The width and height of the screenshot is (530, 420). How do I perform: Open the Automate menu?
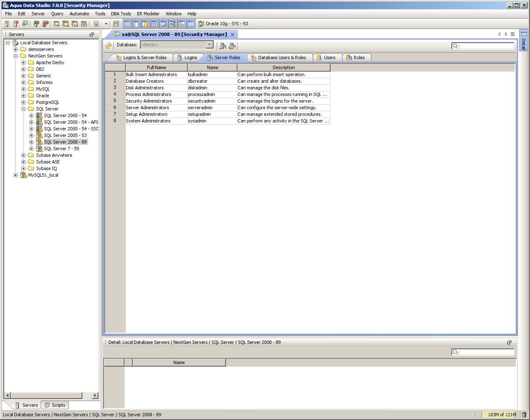(x=79, y=14)
